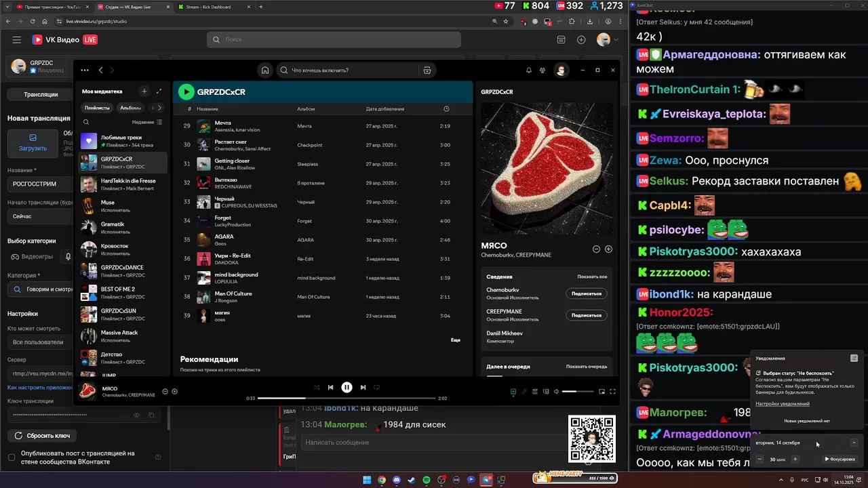868x488 pixels.
Task: Seek on the track progress bar
Action: click(346, 398)
